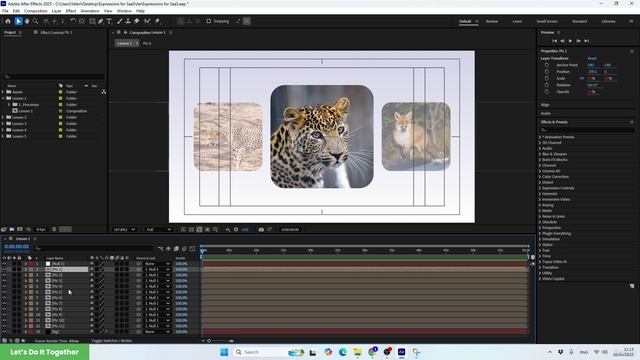The width and height of the screenshot is (640, 360).
Task: Open viewer magnification dropdown
Action: 124,229
